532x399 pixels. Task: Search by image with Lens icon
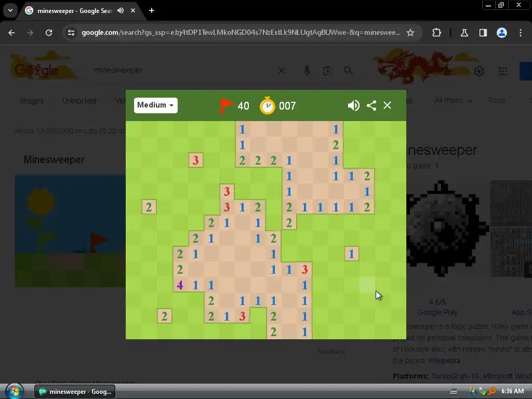click(327, 71)
